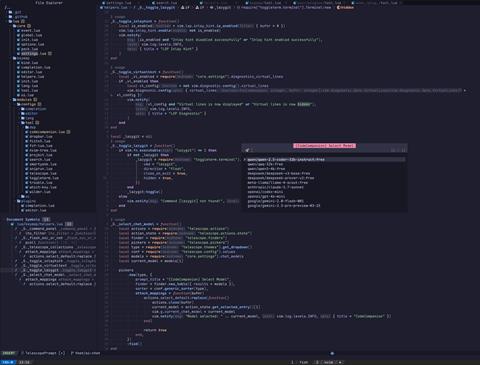The image size is (480, 365).
Task: Click the telescope prompt input field
Action: coord(324,150)
